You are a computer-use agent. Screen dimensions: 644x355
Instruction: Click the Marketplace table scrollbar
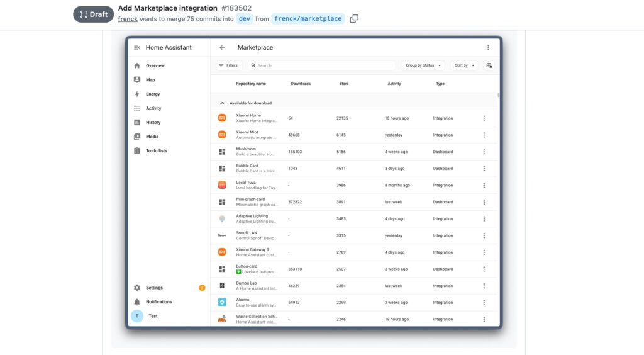[x=499, y=95]
